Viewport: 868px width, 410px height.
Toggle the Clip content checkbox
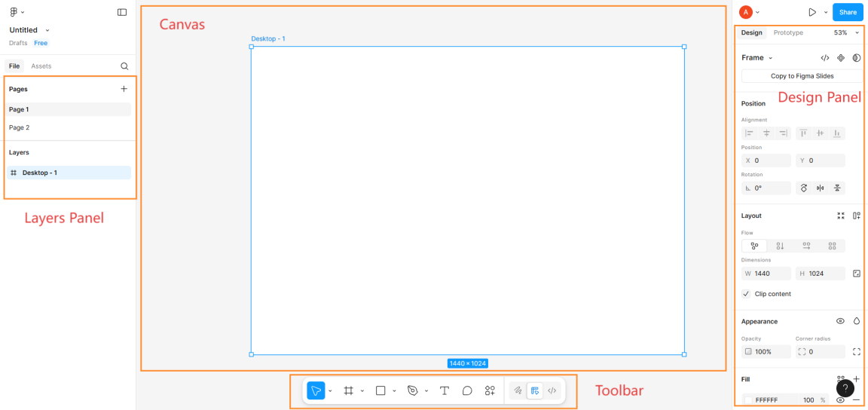click(x=746, y=294)
